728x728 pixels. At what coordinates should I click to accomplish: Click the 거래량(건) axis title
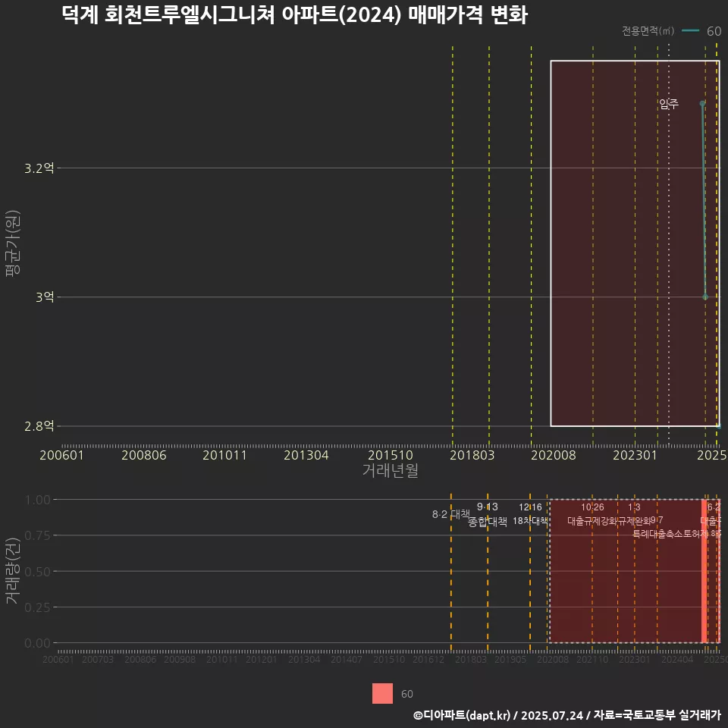click(13, 571)
